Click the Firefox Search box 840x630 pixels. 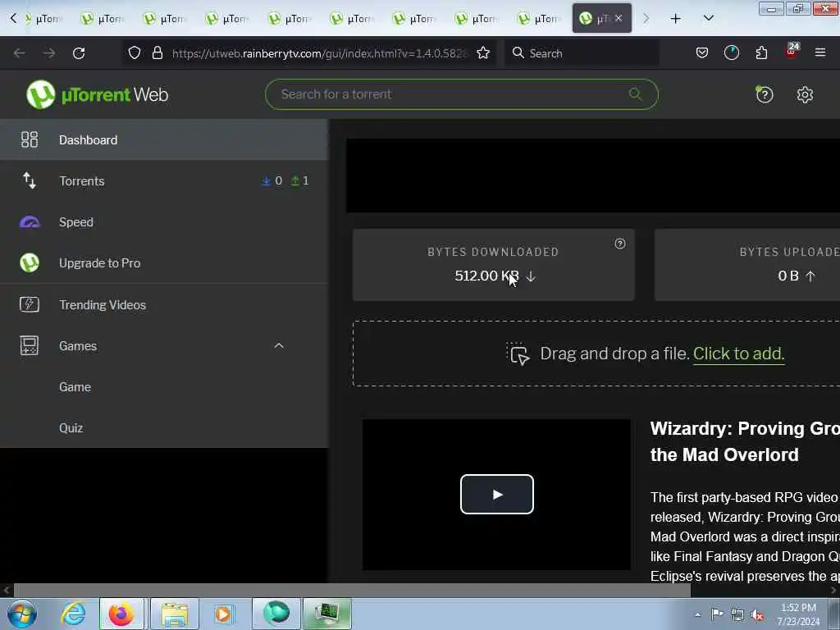tap(582, 53)
